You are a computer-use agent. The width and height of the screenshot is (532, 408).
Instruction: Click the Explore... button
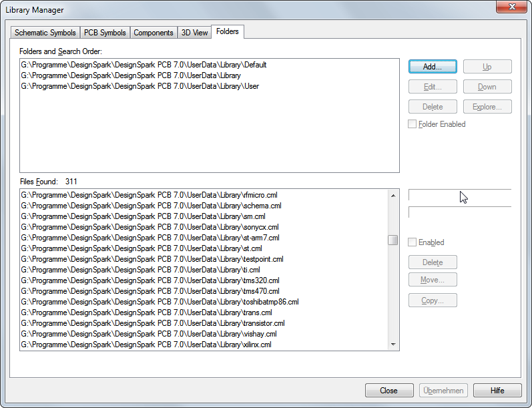click(487, 107)
